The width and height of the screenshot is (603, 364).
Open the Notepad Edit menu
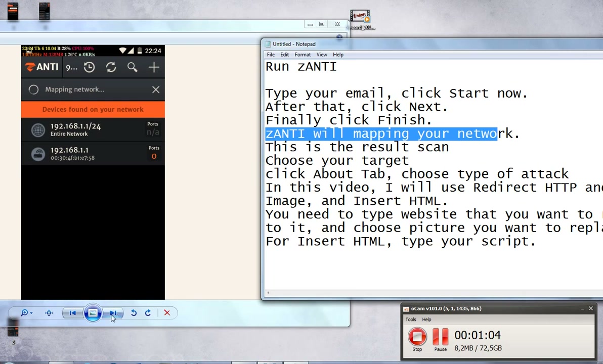coord(285,55)
